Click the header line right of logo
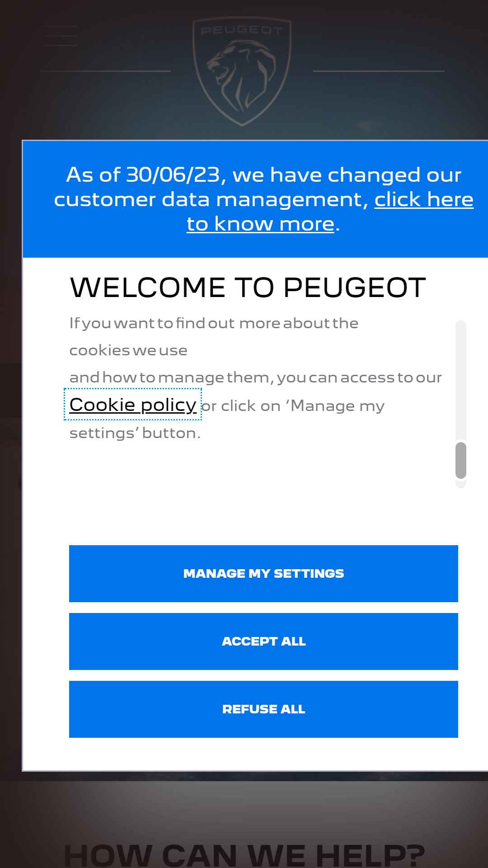 [379, 71]
